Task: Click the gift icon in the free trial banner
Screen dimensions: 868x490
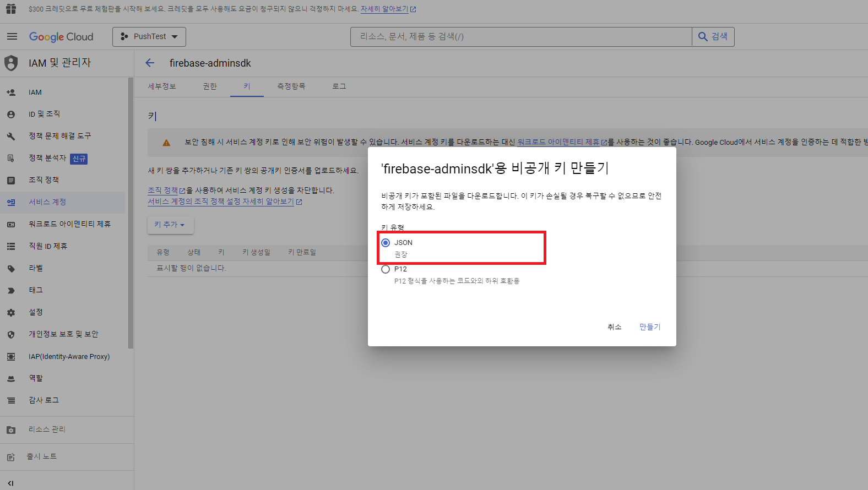Action: click(x=11, y=9)
